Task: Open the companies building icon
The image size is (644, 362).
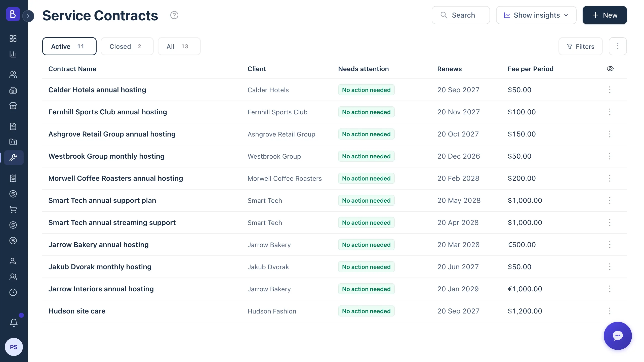Action: pos(13,90)
